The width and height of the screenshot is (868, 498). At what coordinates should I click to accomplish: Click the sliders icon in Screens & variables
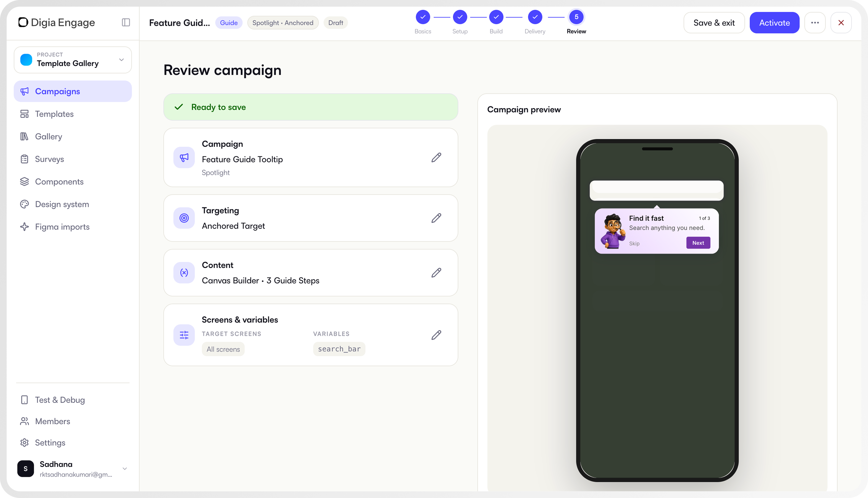point(184,335)
